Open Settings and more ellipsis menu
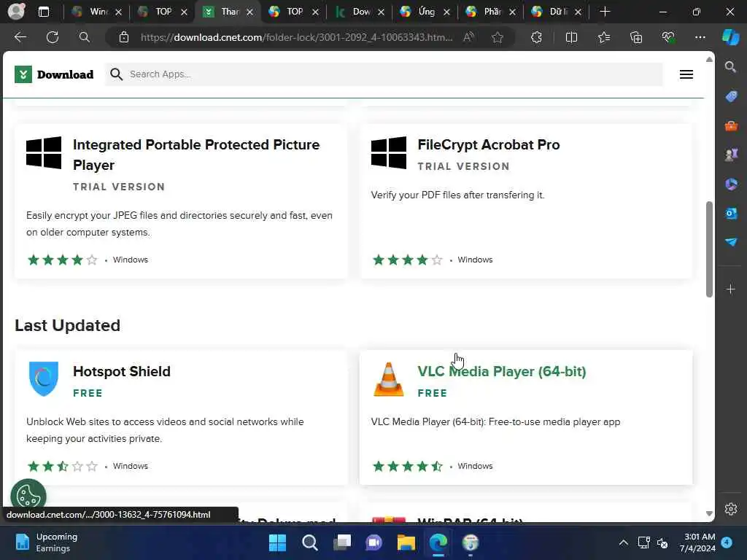Image resolution: width=747 pixels, height=560 pixels. coord(700,37)
